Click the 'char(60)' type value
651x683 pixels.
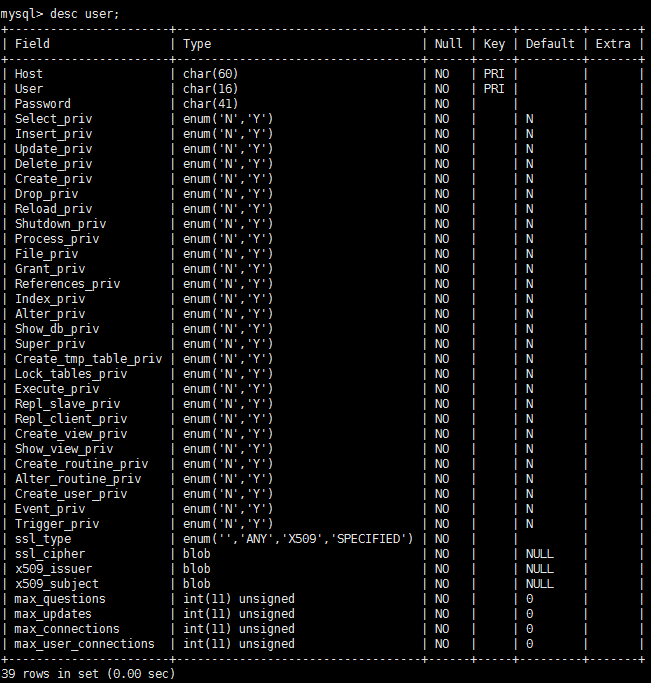[x=211, y=74]
